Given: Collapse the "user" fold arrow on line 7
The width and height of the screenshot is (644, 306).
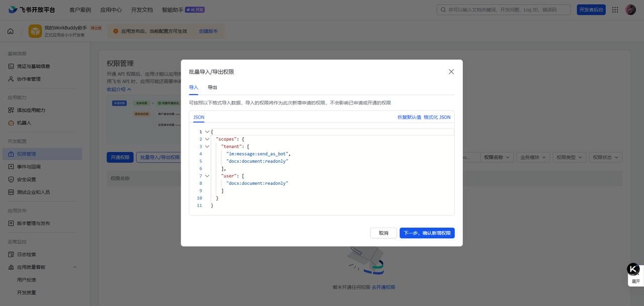Looking at the screenshot, I should click(x=207, y=176).
